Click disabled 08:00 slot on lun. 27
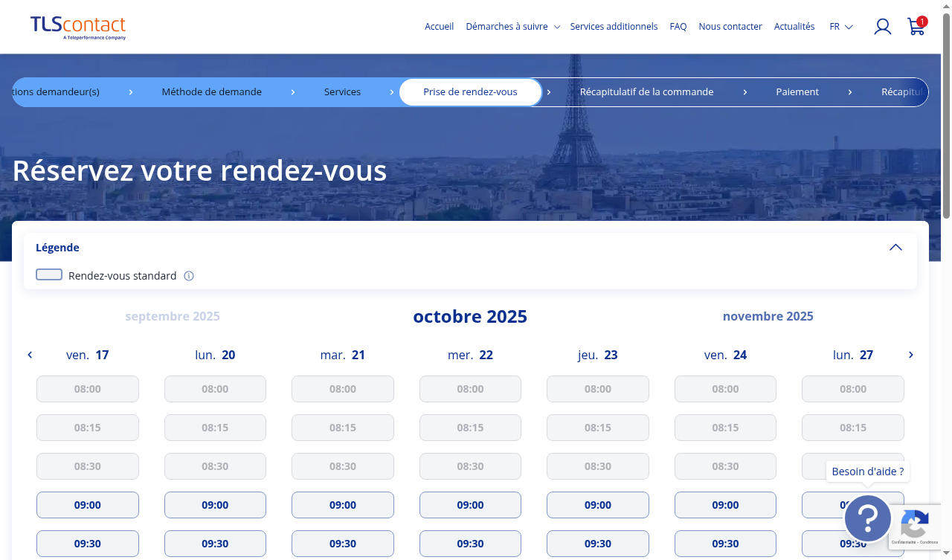Screen dimensions: 952x560 pyautogui.click(x=853, y=389)
